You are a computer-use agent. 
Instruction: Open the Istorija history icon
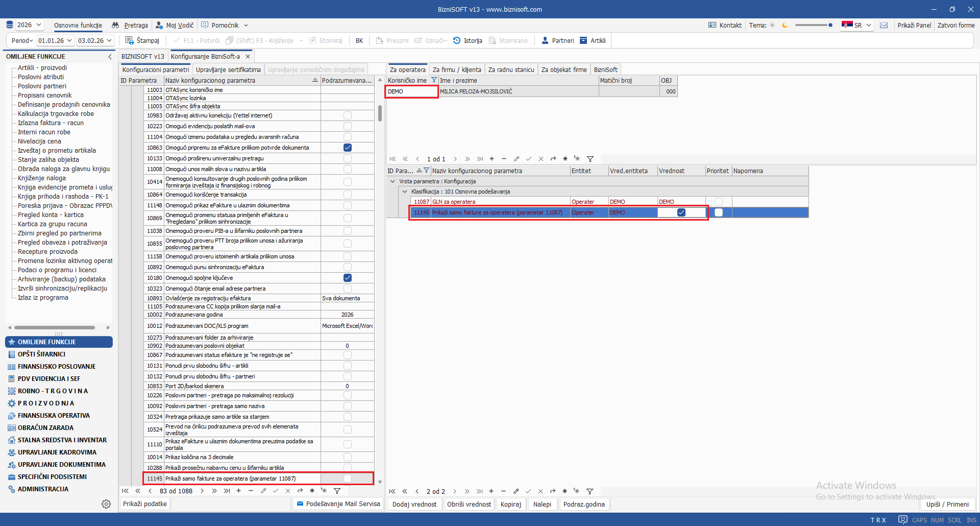point(457,40)
